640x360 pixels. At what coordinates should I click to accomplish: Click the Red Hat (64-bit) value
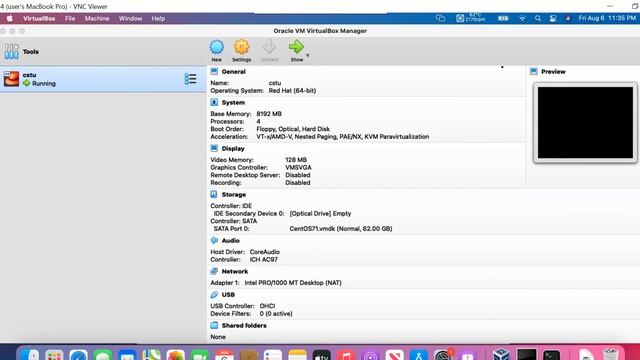[x=292, y=91]
